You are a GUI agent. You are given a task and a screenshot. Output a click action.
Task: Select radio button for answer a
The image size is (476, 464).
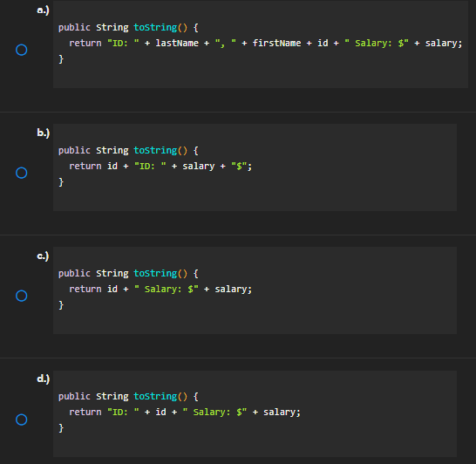[22, 50]
